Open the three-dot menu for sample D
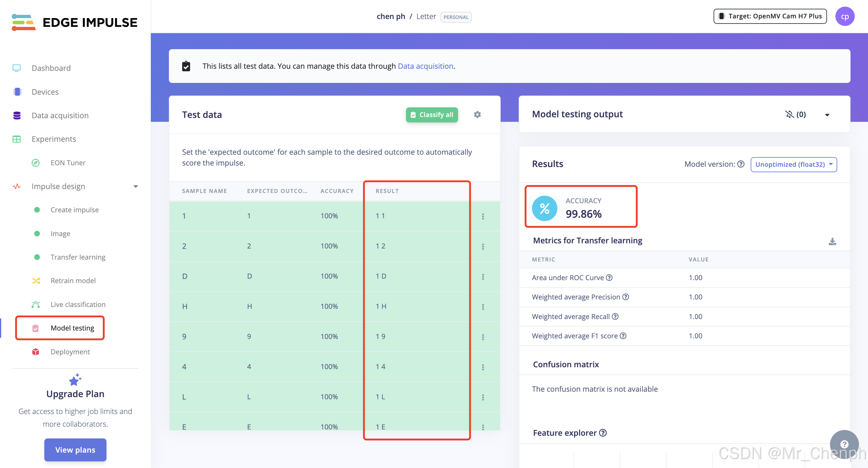Viewport: 868px width, 468px height. tap(483, 277)
